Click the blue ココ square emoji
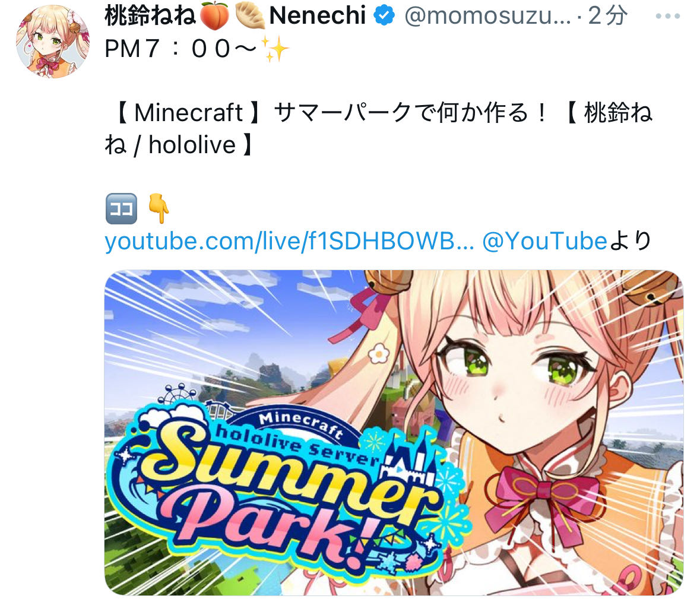This screenshot has width=700, height=602. pos(121,208)
